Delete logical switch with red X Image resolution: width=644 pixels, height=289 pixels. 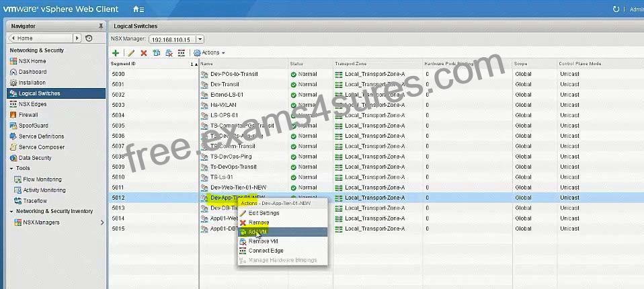tap(144, 53)
